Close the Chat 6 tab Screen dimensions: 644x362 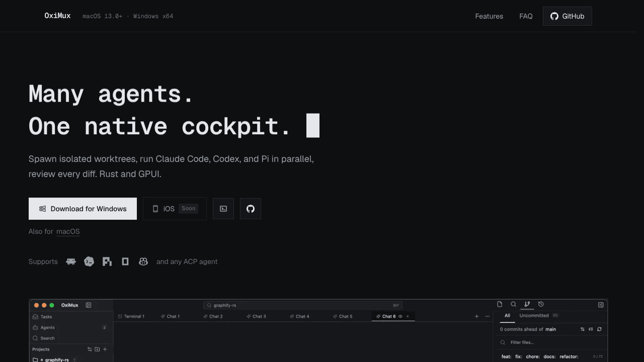(x=408, y=316)
